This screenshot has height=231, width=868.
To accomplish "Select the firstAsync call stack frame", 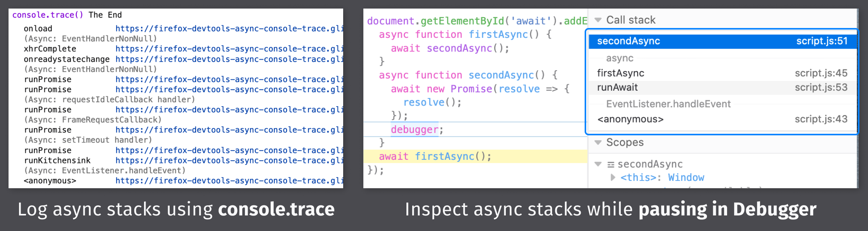I will [x=723, y=73].
